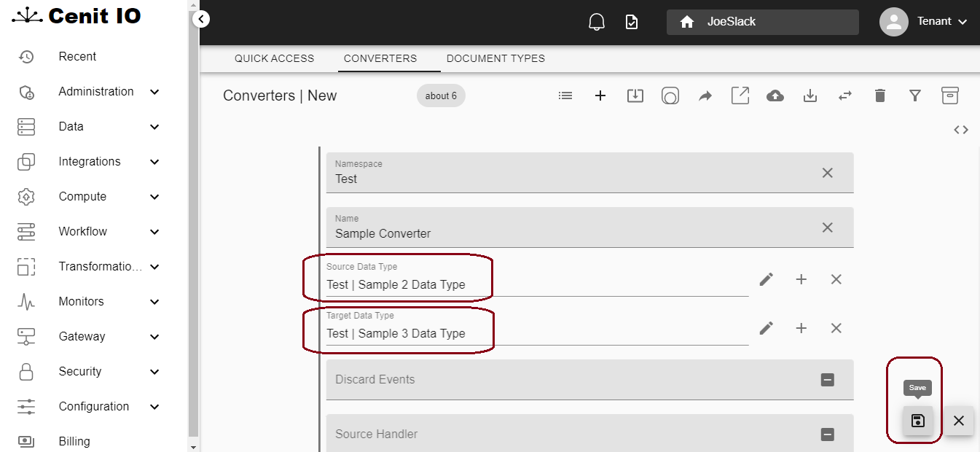Viewport: 980px width, 452px height.
Task: Open record in new window via external link icon
Action: click(740, 96)
